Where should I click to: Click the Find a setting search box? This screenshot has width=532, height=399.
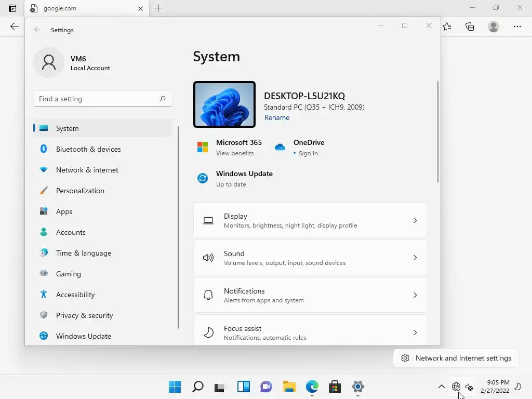(x=103, y=99)
